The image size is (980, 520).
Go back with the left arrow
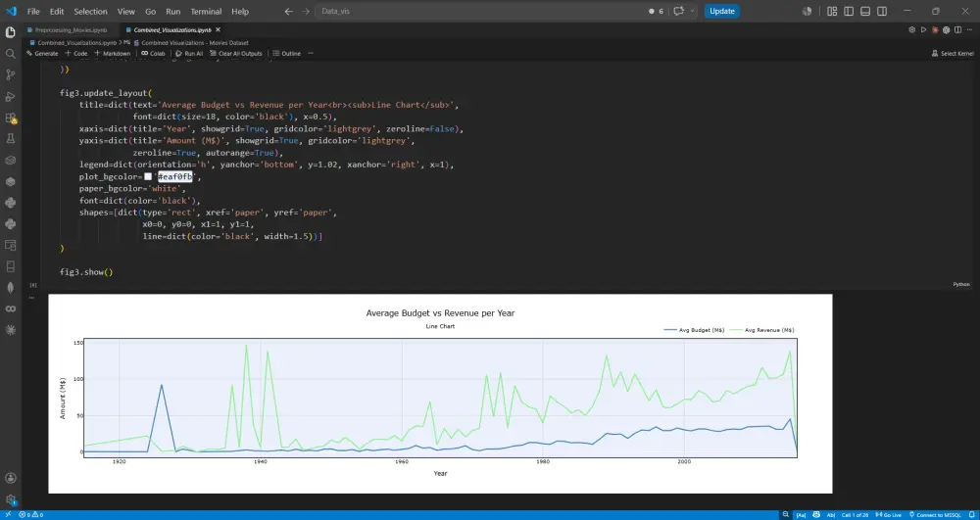point(288,11)
